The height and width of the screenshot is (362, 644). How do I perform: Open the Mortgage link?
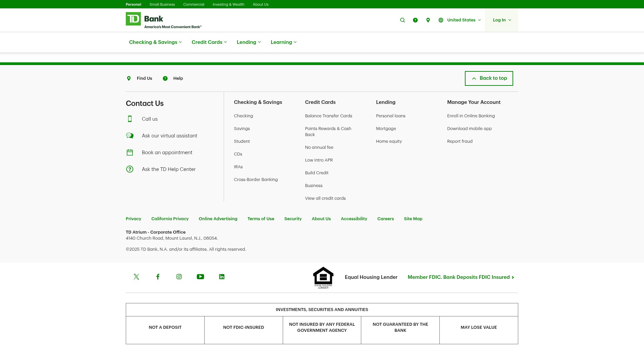pyautogui.click(x=386, y=129)
